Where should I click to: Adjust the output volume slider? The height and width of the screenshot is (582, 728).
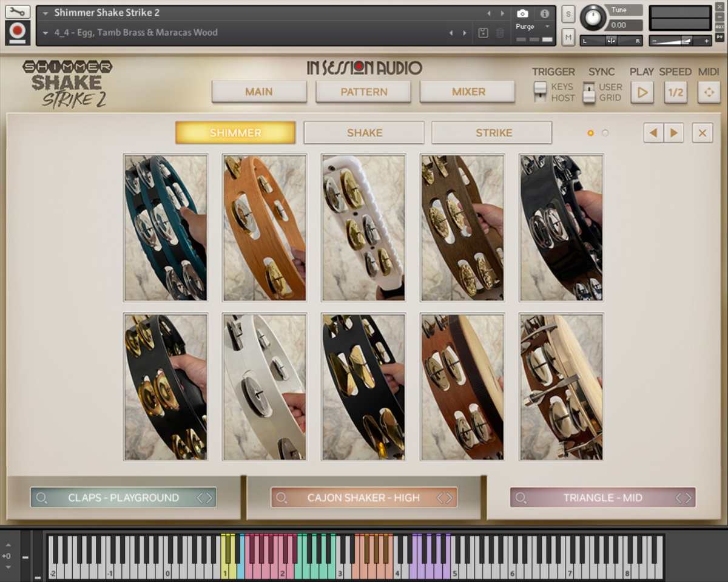[x=679, y=41]
